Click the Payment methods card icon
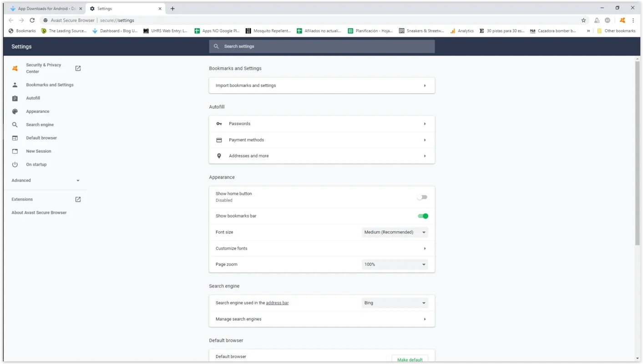Image resolution: width=643 pixels, height=364 pixels. coord(219,140)
